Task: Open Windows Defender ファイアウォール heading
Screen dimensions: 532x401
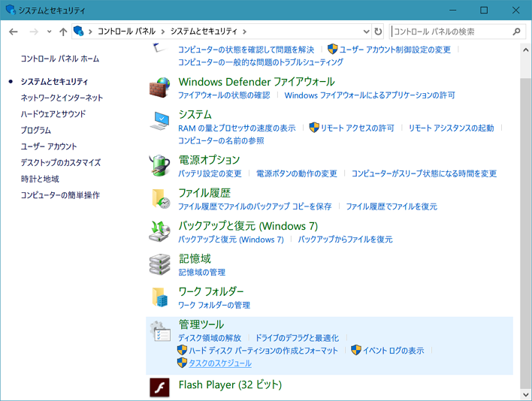Action: (256, 82)
